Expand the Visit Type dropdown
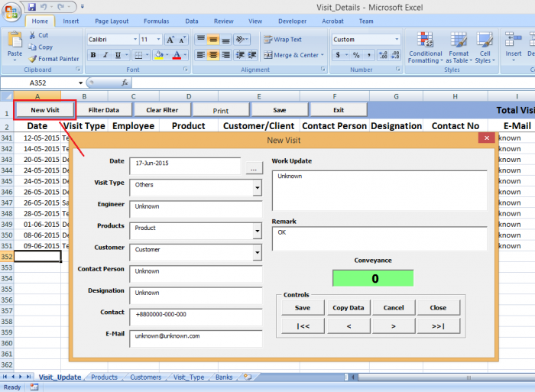The height and width of the screenshot is (392, 535). click(257, 187)
